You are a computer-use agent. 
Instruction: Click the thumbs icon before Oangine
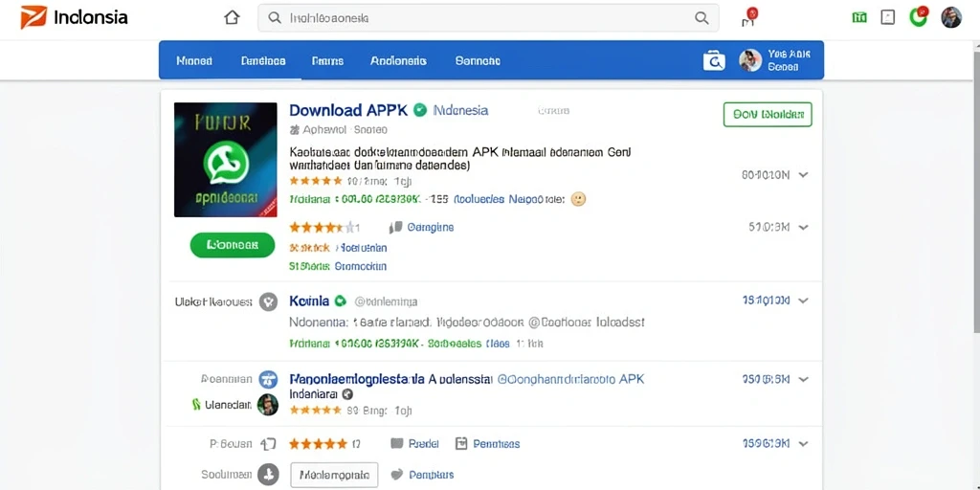tap(395, 228)
